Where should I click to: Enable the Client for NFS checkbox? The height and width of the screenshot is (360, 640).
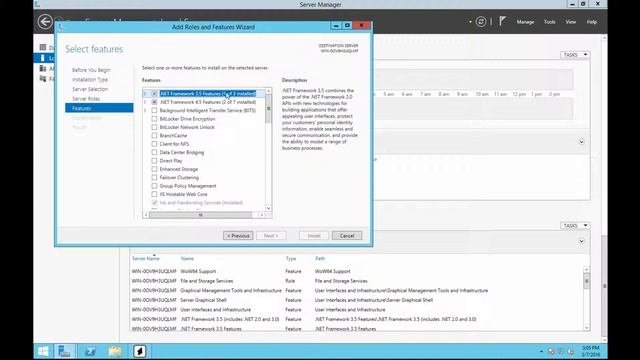(154, 144)
